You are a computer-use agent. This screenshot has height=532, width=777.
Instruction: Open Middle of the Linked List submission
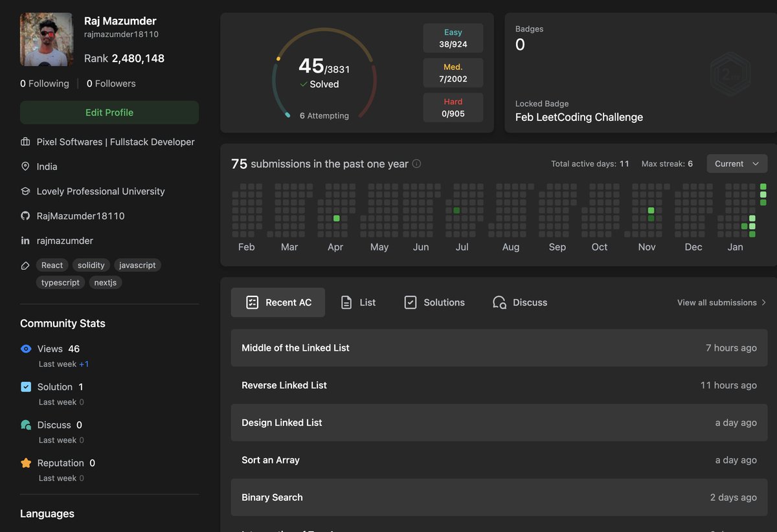tap(499, 348)
